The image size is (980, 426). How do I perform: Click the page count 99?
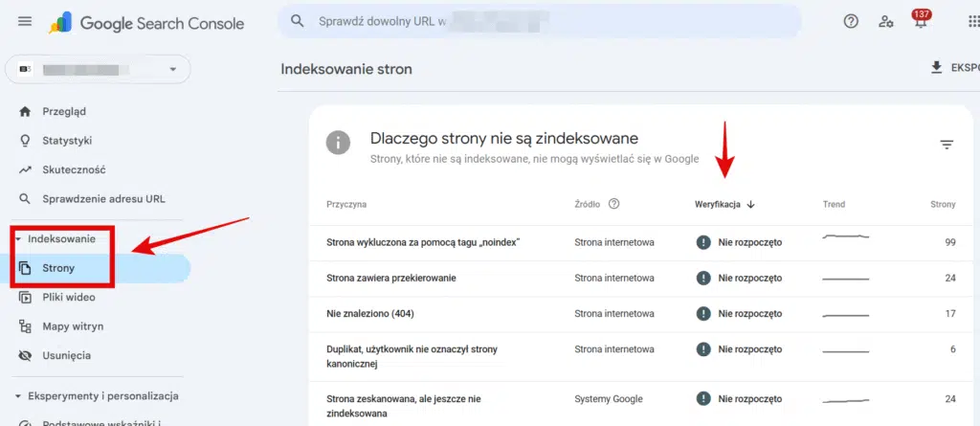coord(950,243)
